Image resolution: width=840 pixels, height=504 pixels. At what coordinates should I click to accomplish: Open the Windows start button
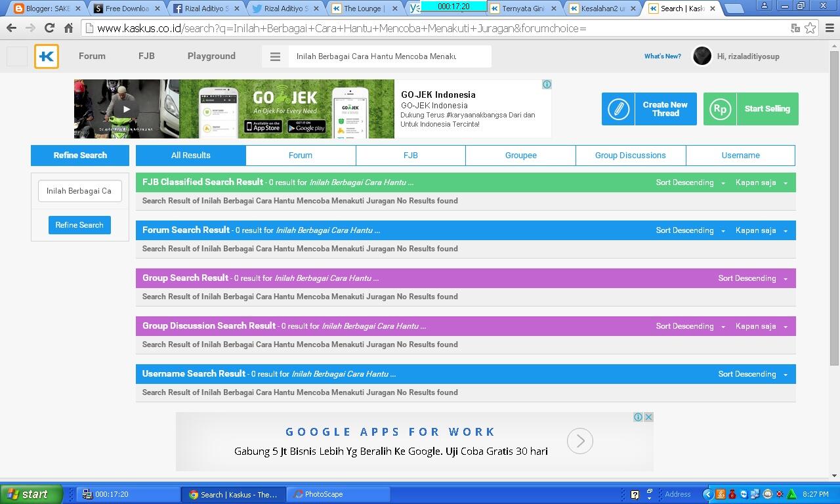[x=31, y=494]
